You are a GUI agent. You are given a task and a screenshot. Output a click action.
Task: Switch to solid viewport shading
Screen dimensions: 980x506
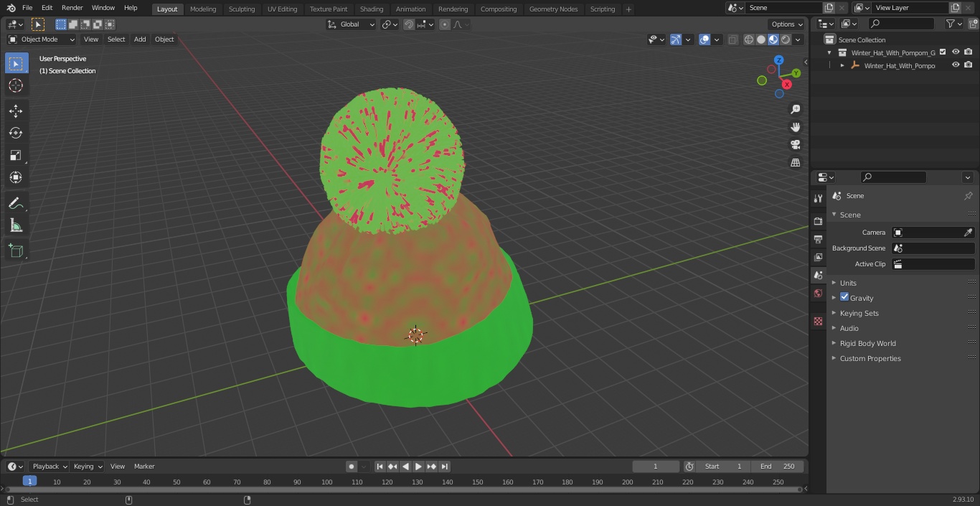(x=761, y=39)
